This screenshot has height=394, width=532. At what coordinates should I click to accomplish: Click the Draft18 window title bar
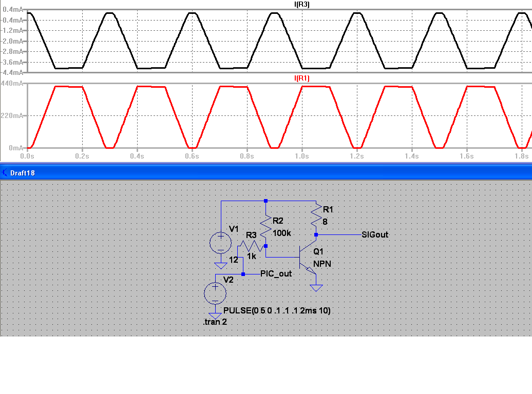click(266, 172)
